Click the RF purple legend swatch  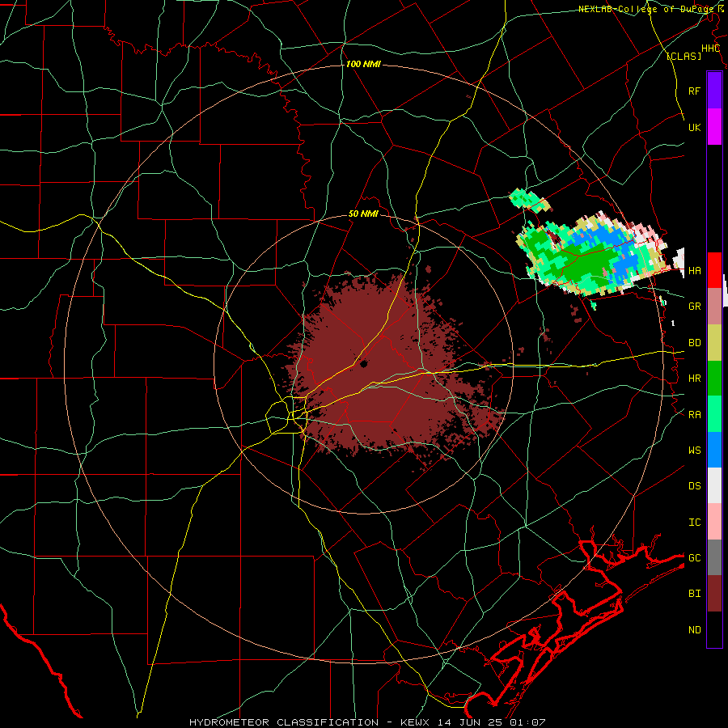click(714, 91)
